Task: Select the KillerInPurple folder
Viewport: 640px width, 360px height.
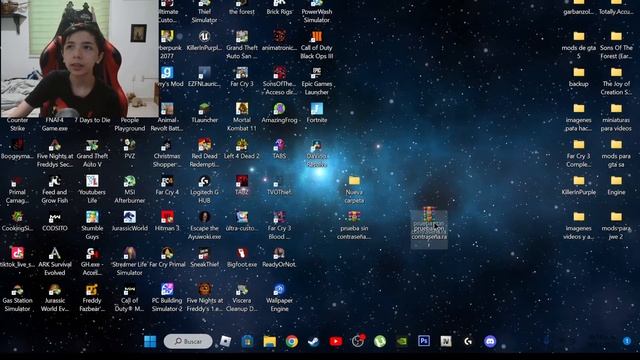Action: (578, 185)
